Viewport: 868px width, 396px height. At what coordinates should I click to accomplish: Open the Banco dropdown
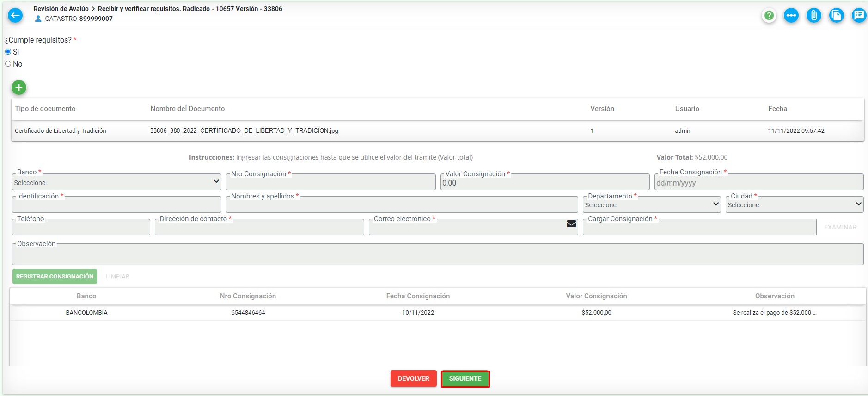pos(116,183)
